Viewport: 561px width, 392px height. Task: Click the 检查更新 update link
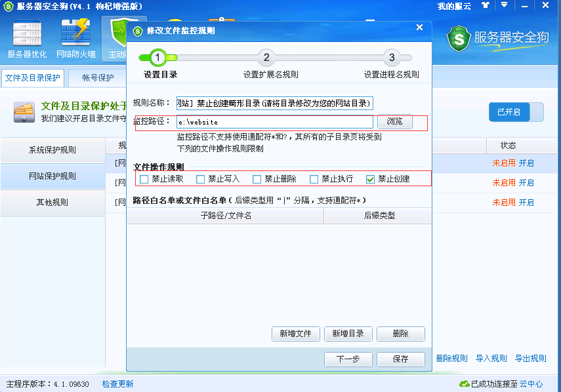tap(117, 385)
